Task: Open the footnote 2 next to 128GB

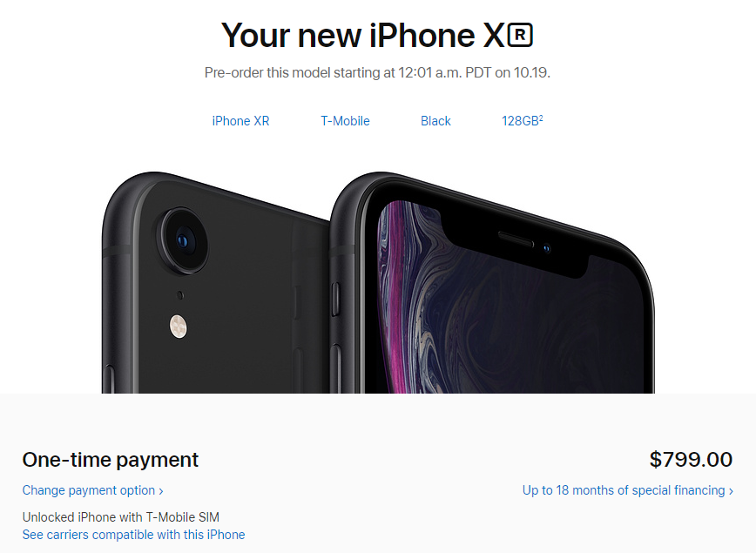Action: 541,118
